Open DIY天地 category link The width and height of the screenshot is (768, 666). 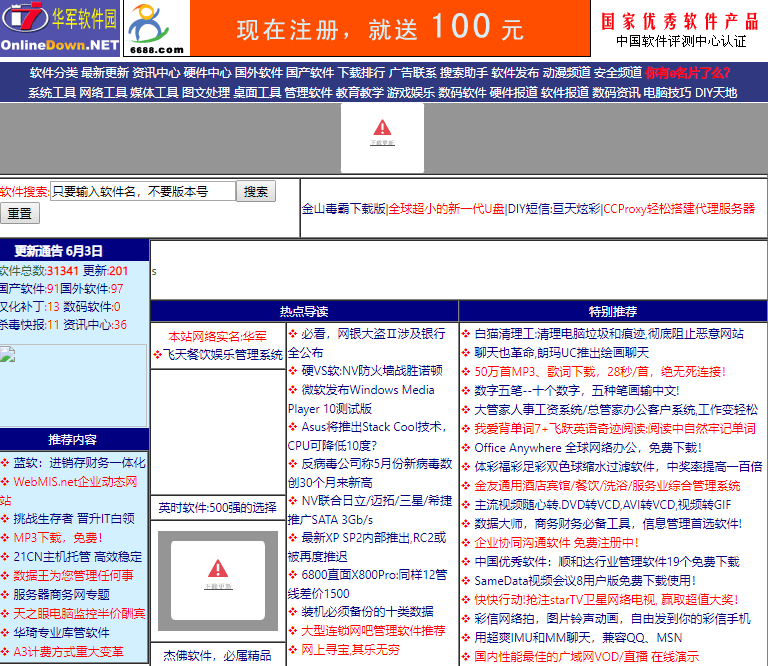coord(716,93)
